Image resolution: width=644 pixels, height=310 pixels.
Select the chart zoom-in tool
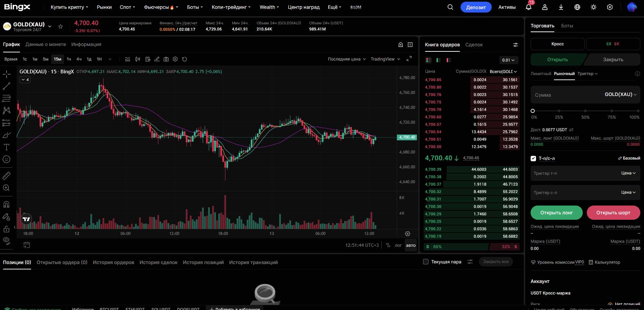coord(6,188)
